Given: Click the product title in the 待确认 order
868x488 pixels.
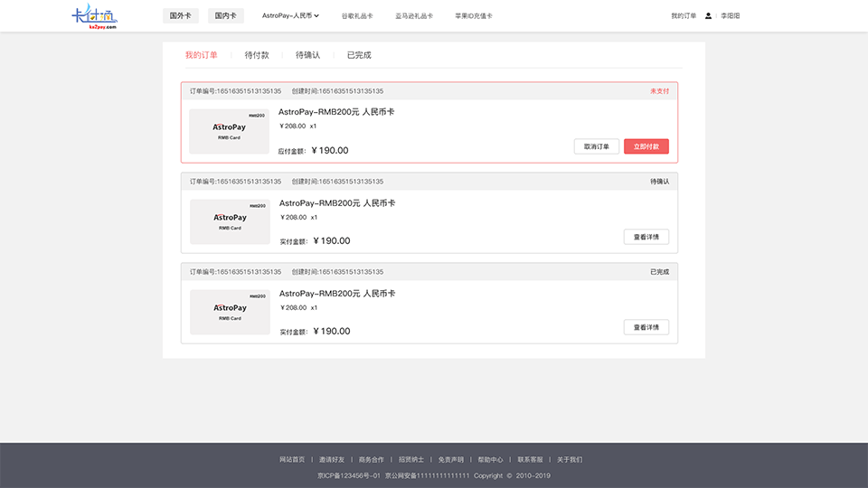Looking at the screenshot, I should tap(337, 203).
